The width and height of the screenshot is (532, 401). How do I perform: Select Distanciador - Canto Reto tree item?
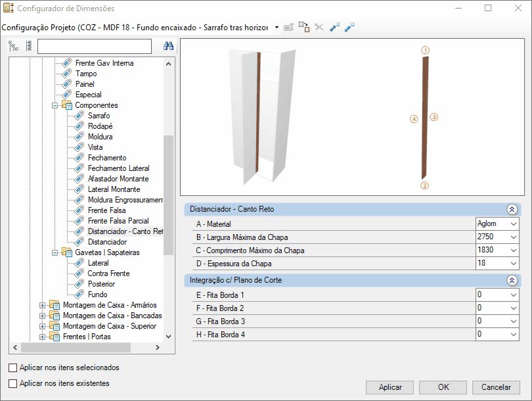[x=125, y=231]
